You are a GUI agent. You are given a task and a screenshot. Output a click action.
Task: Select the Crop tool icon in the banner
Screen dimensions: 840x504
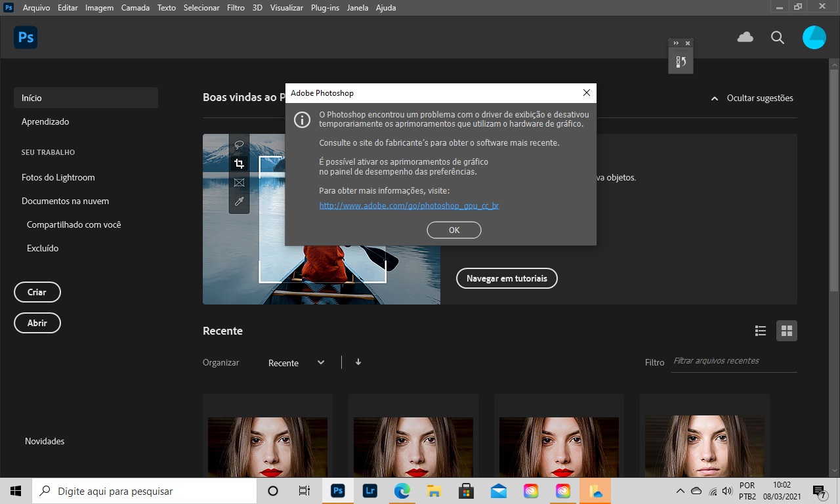click(x=239, y=164)
